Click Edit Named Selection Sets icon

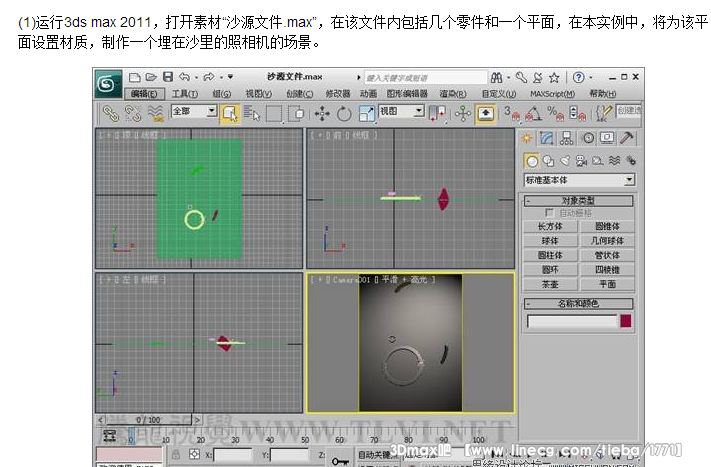tap(604, 113)
